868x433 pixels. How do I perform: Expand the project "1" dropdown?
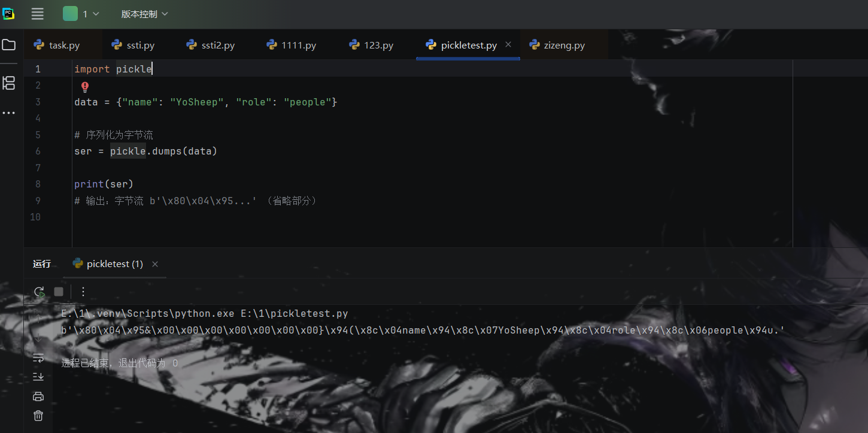click(81, 14)
